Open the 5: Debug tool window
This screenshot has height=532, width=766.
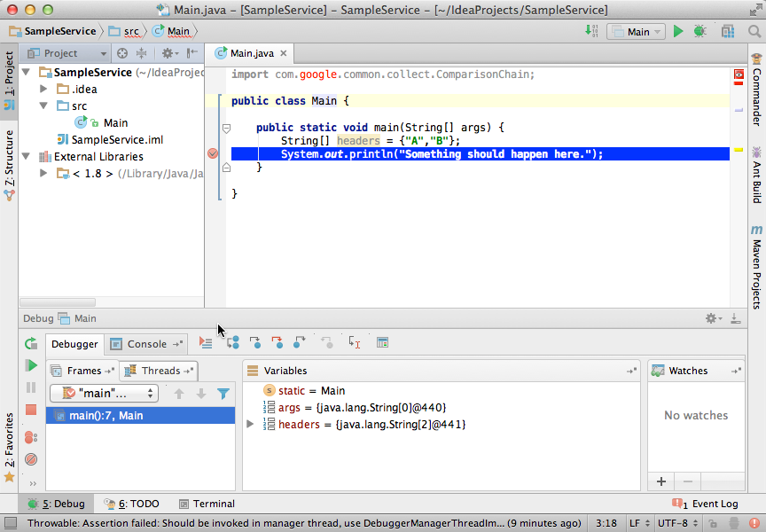coord(57,504)
